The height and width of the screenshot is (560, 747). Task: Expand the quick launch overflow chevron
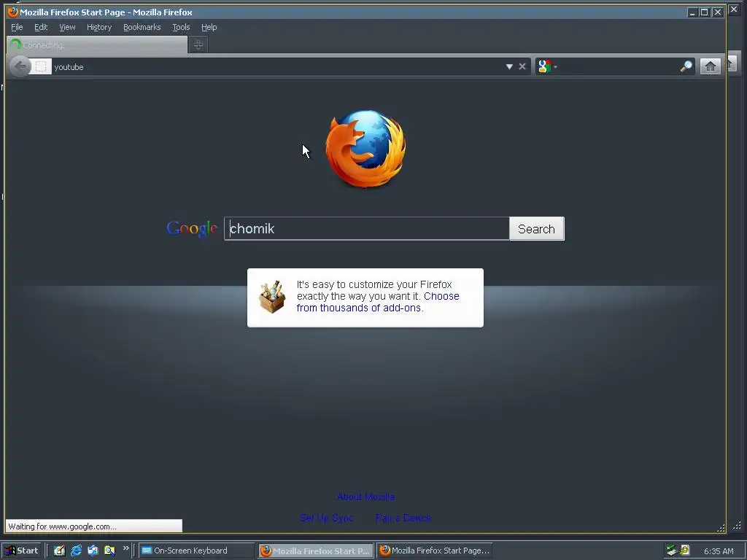click(125, 548)
